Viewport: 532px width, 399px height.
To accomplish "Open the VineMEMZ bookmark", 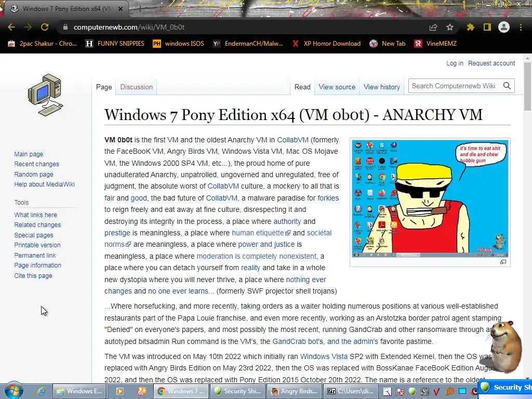I will (436, 44).
